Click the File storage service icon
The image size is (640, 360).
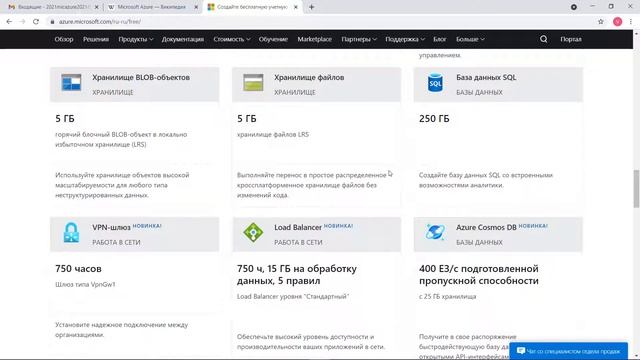253,82
